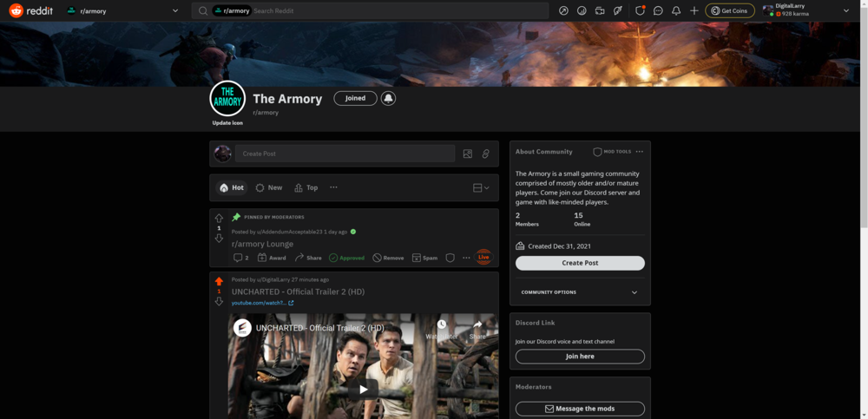
Task: Click Join here Discord button
Action: coord(580,357)
